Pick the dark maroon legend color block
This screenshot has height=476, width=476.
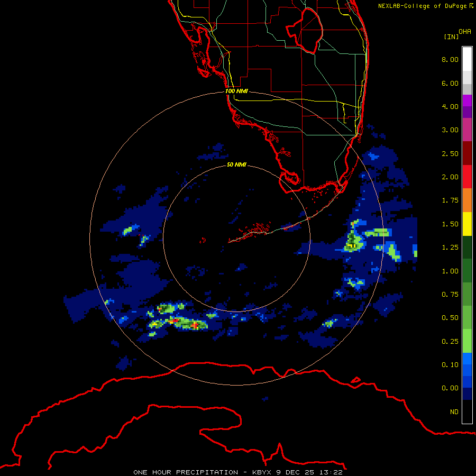click(467, 153)
